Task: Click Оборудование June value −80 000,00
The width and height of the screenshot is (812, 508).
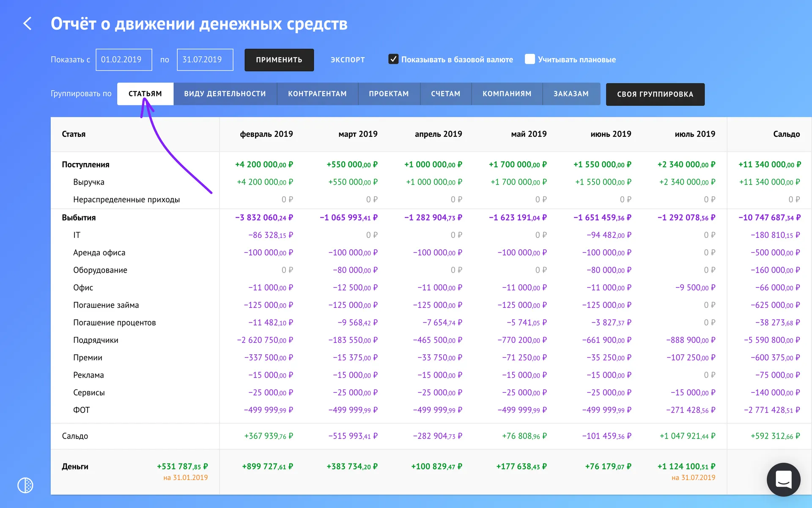Action: 609,270
